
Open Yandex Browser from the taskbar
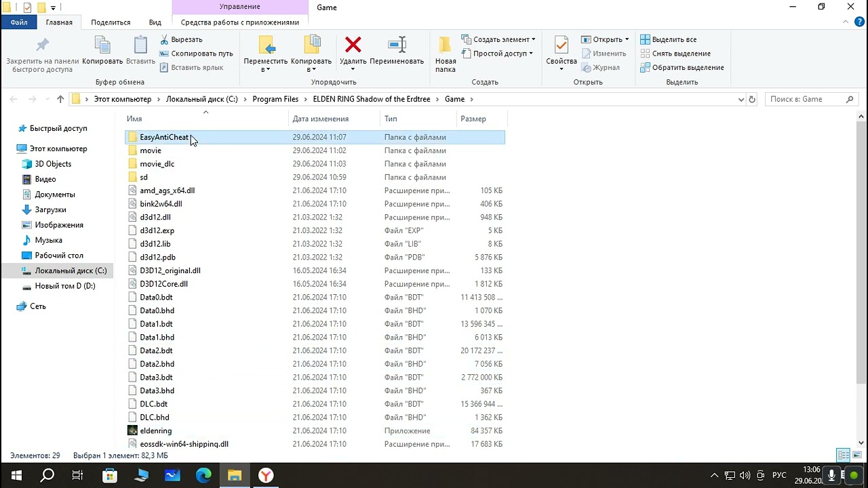click(x=266, y=475)
